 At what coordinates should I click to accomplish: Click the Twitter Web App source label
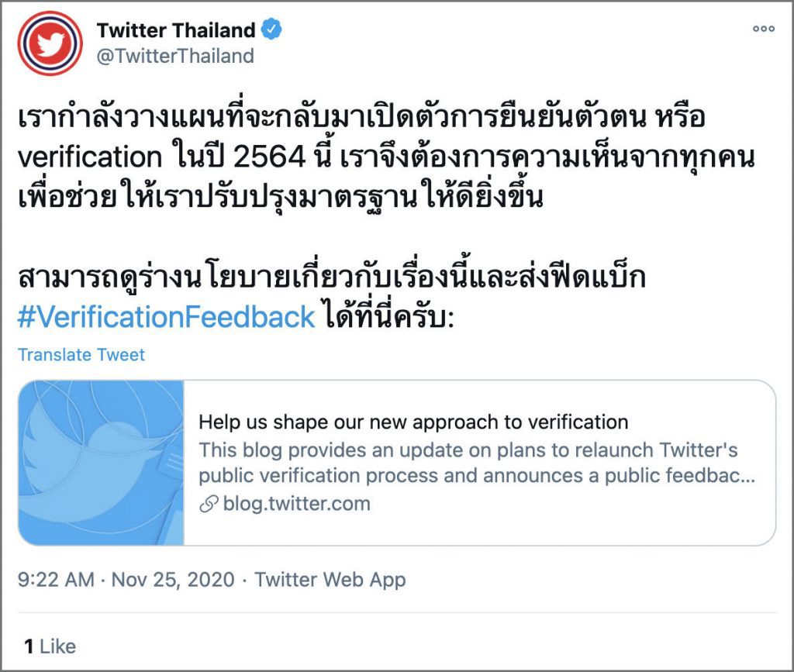click(x=330, y=580)
